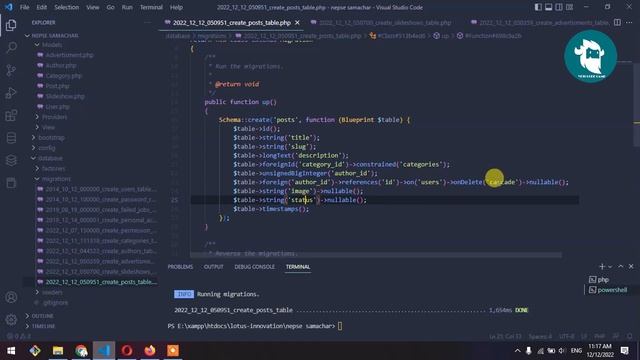
Task: Expand the TIMELINE section
Action: coord(43,326)
